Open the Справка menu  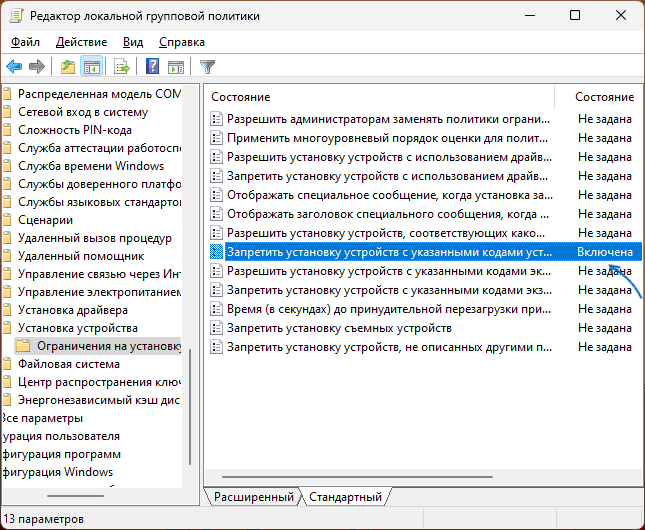click(182, 42)
